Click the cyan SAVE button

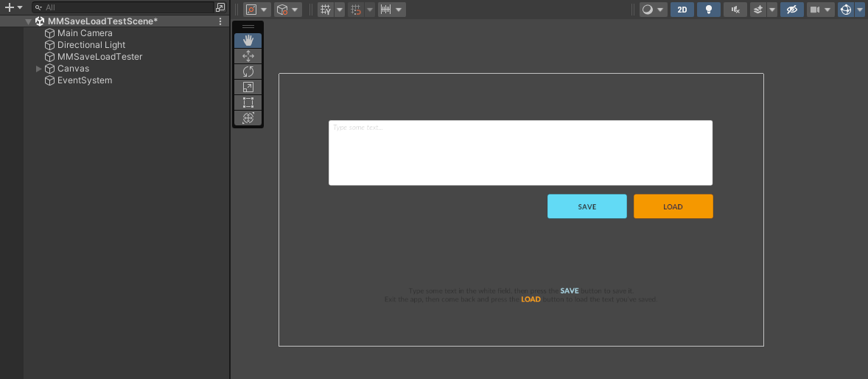pos(587,206)
